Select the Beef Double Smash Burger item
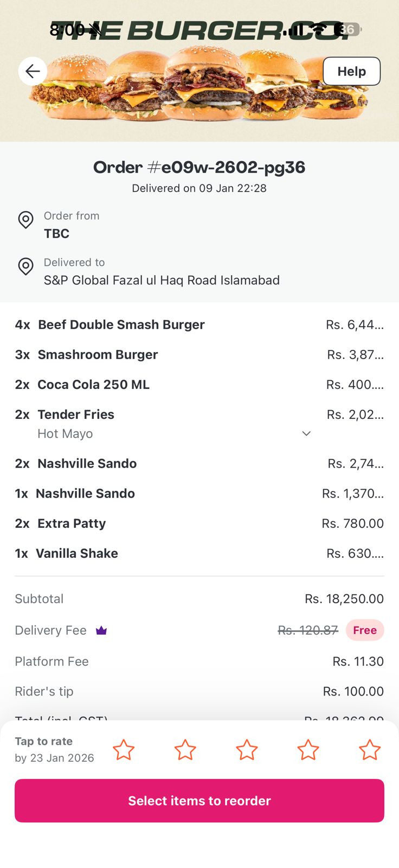 coord(121,324)
